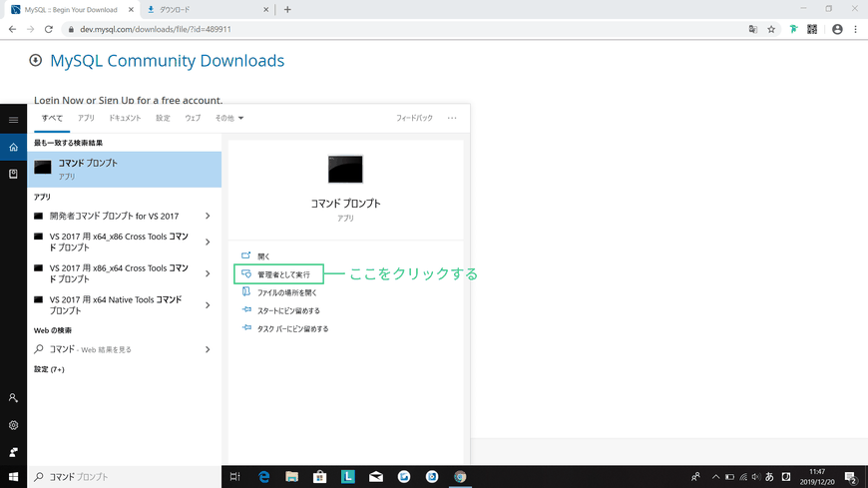Image resolution: width=868 pixels, height=488 pixels.
Task: Click the Windows Start button
Action: tap(13, 476)
